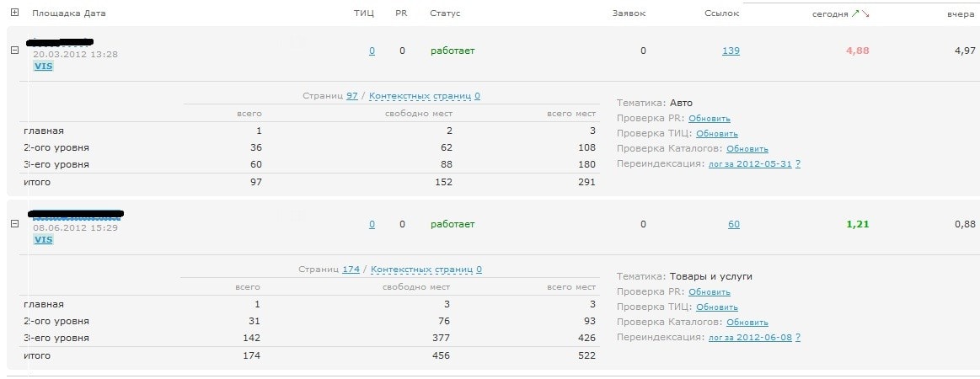The height and width of the screenshot is (379, 980).
Task: Open the question mark beside the 2012-06-08 log
Action: (797, 337)
